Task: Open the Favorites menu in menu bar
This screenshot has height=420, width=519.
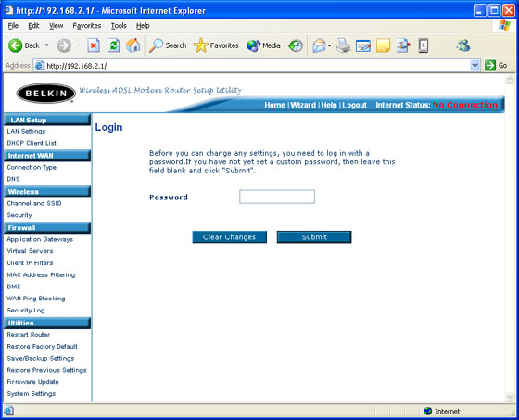Action: tap(87, 26)
